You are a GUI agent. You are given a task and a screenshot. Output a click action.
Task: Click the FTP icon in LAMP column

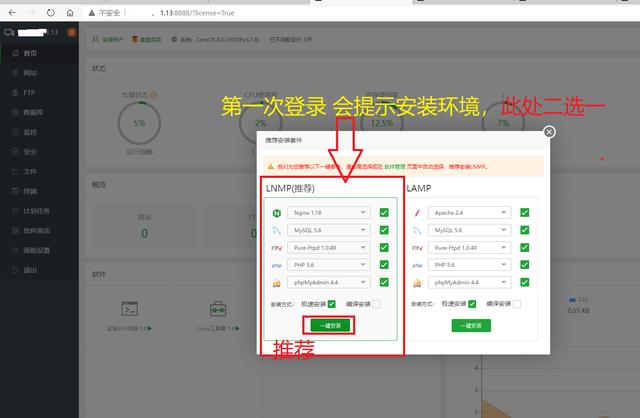click(x=417, y=248)
